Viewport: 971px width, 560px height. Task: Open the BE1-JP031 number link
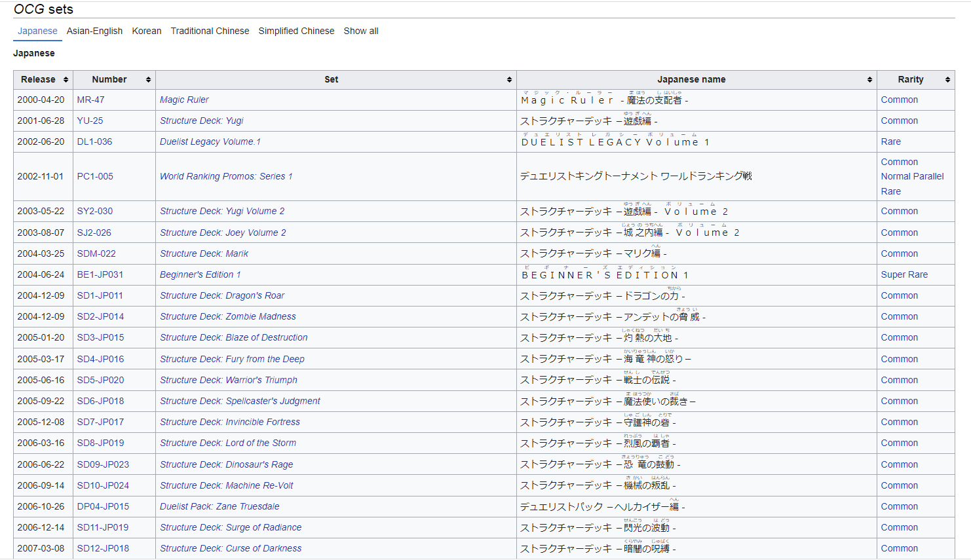click(x=100, y=274)
